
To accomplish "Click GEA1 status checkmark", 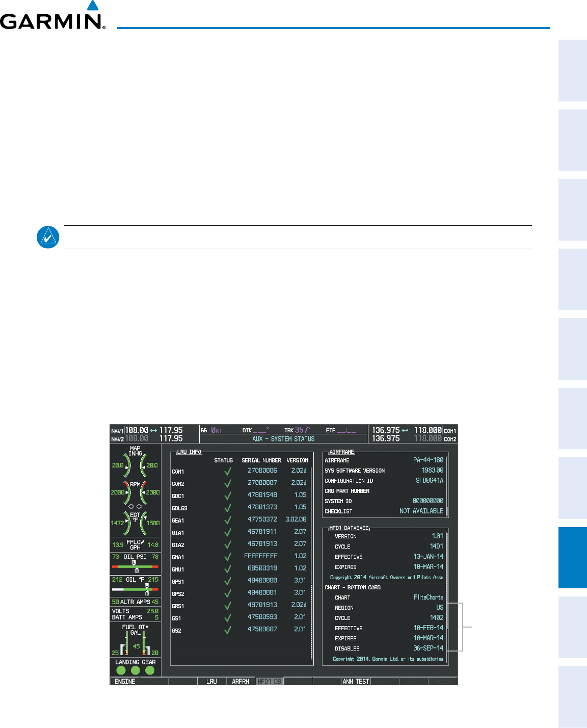I will pos(227,520).
